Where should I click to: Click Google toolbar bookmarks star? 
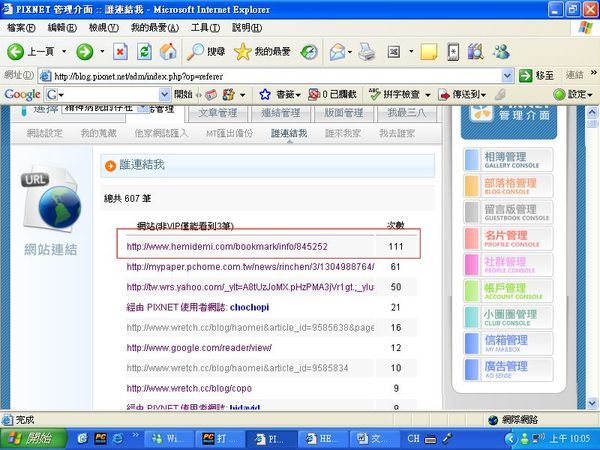[265, 95]
